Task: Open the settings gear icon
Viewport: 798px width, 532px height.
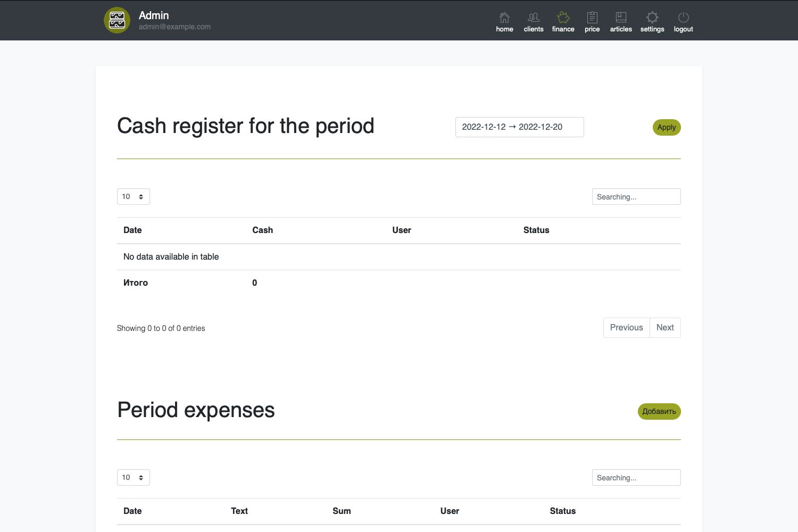Action: click(x=652, y=18)
